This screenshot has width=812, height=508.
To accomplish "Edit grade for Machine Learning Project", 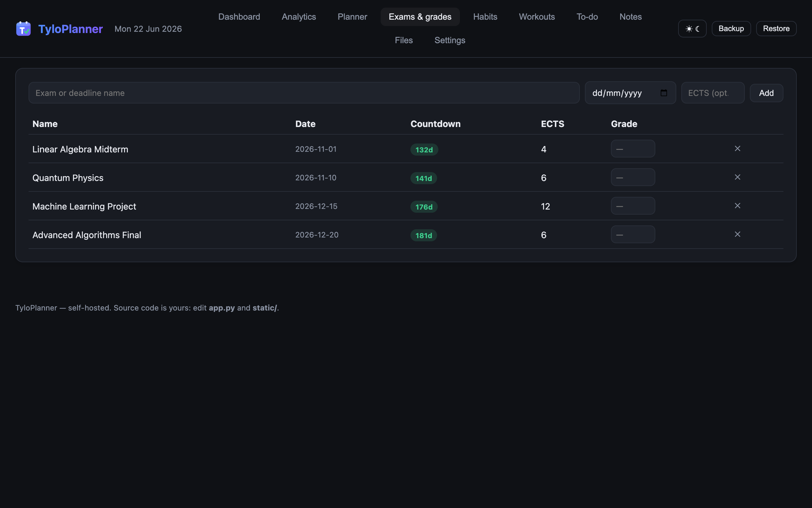I will [633, 206].
